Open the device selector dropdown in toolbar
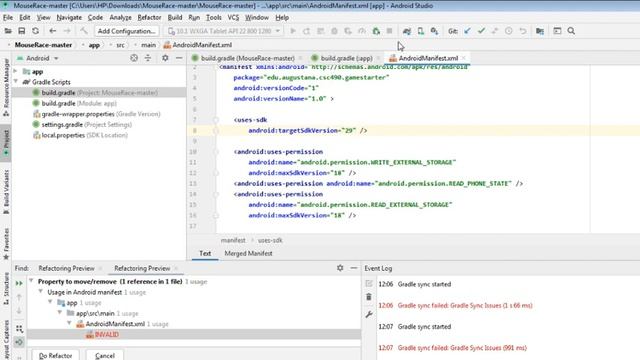This screenshot has height=360, width=640. 224,31
